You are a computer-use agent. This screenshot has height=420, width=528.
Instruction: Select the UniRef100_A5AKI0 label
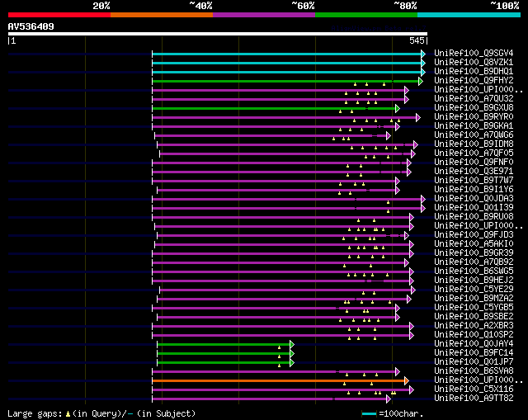click(x=474, y=244)
